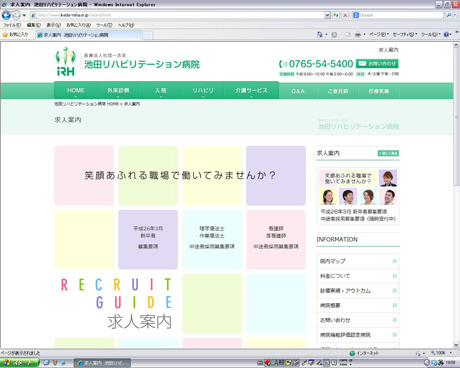The height and width of the screenshot is (368, 460).
Task: Open the Q&A navigation item
Action: tap(298, 91)
